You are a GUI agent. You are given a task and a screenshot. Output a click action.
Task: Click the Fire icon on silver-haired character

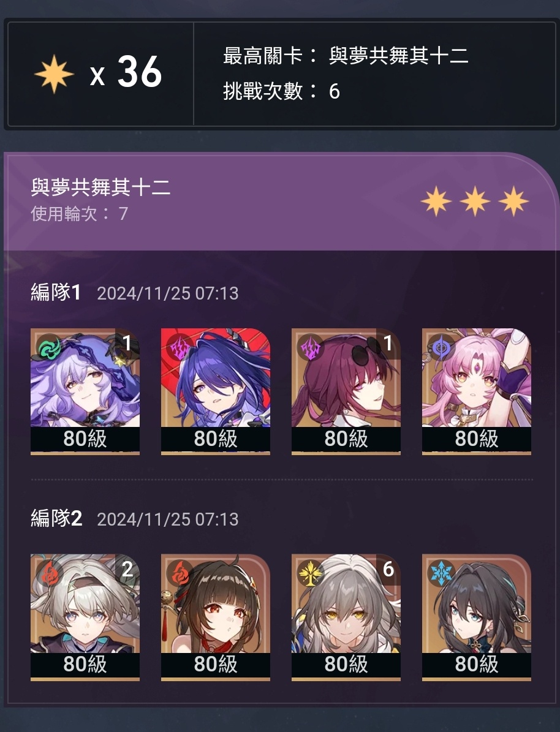(50, 574)
